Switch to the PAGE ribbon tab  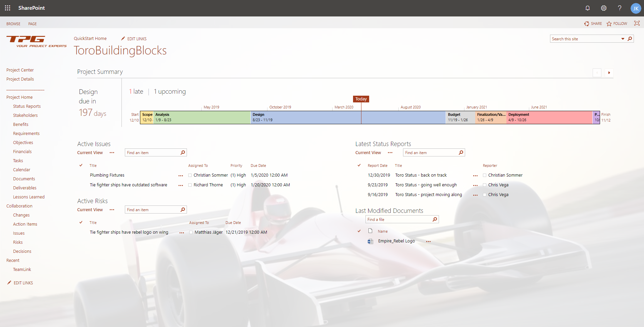(32, 24)
